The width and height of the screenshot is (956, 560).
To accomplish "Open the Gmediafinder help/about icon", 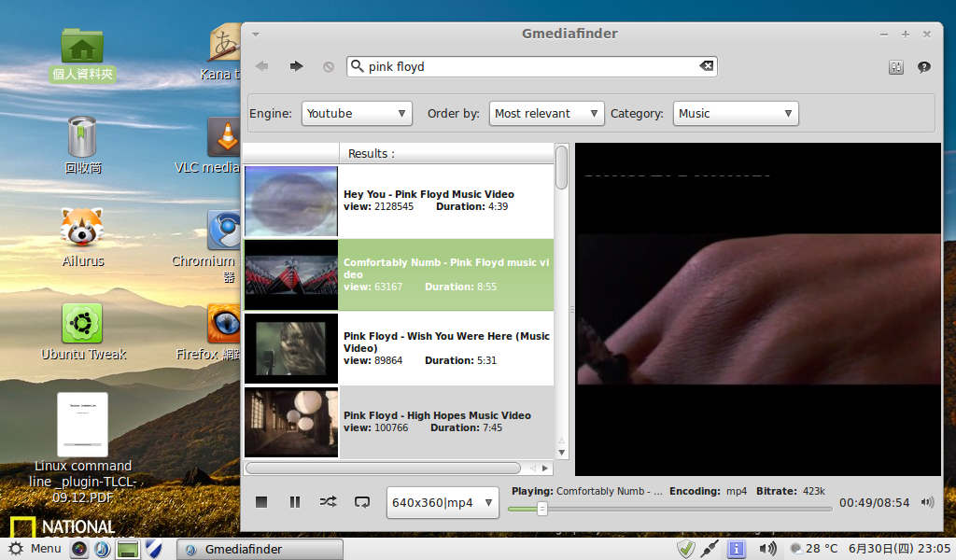I will pyautogui.click(x=924, y=67).
